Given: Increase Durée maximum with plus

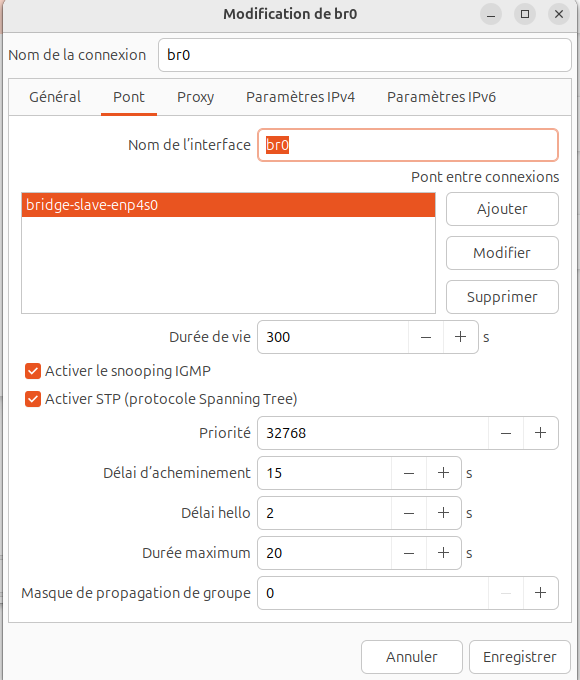Looking at the screenshot, I should click(443, 553).
